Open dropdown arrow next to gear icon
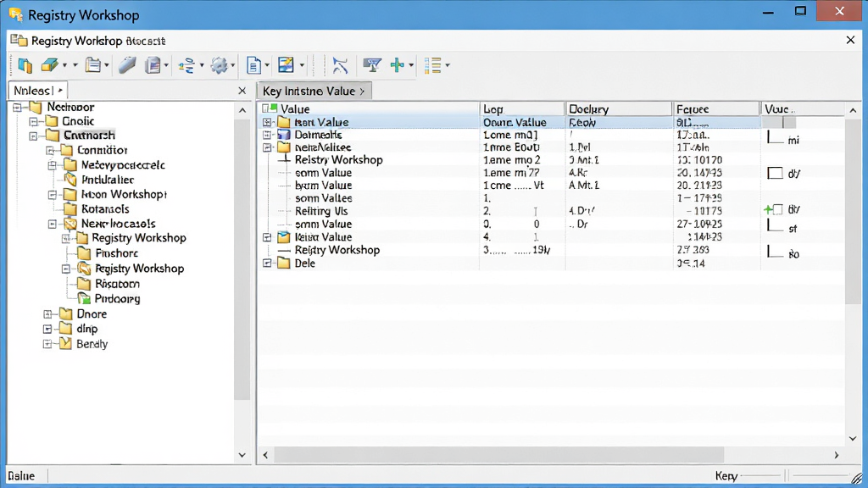The width and height of the screenshot is (868, 488). (232, 66)
